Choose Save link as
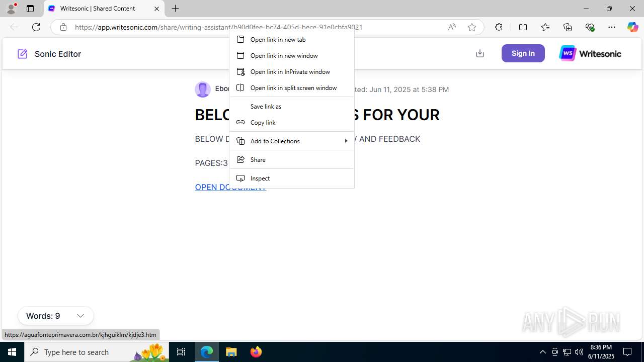The image size is (644, 362). pos(292,106)
